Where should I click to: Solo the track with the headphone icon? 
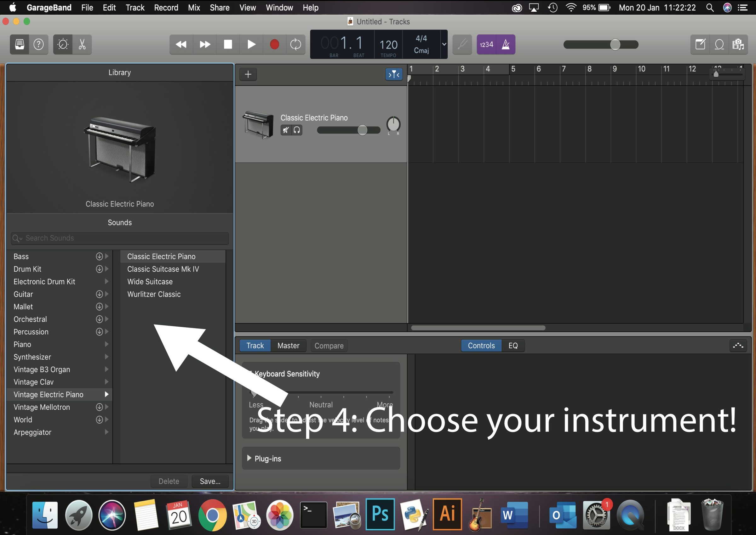point(296,130)
